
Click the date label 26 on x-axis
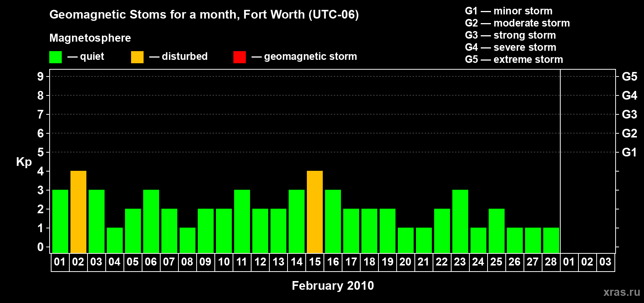click(514, 262)
